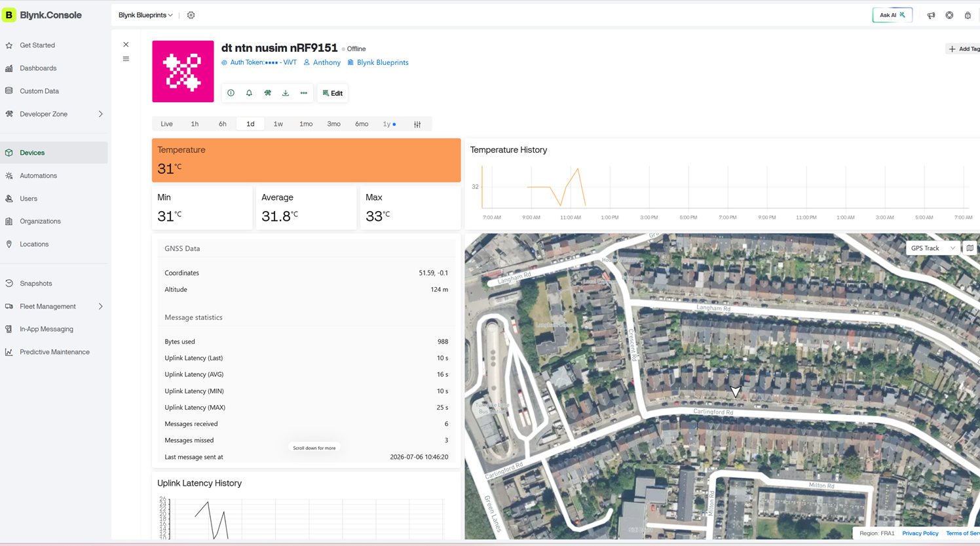Select the 1y time range
Screen dimensions: 980x546
(x=389, y=124)
